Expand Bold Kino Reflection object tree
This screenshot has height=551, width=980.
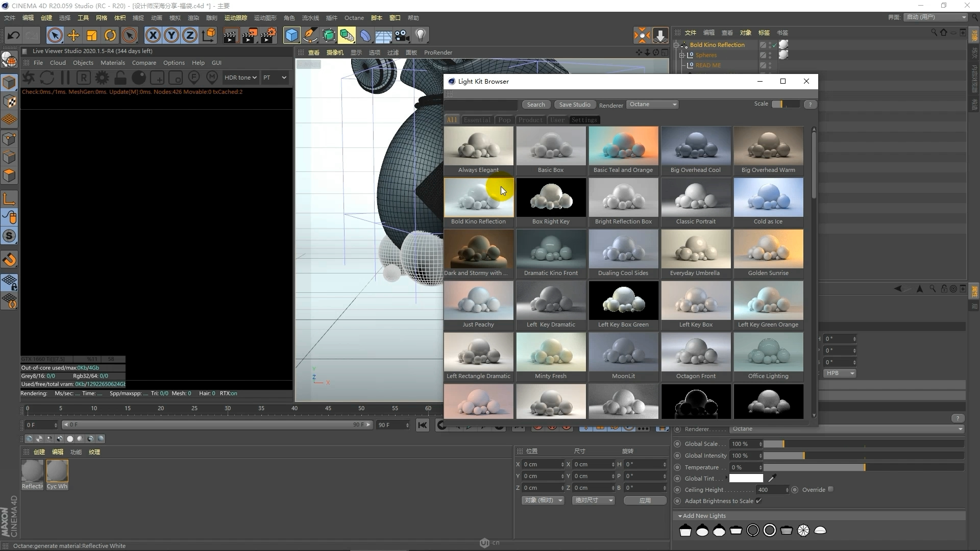click(676, 45)
